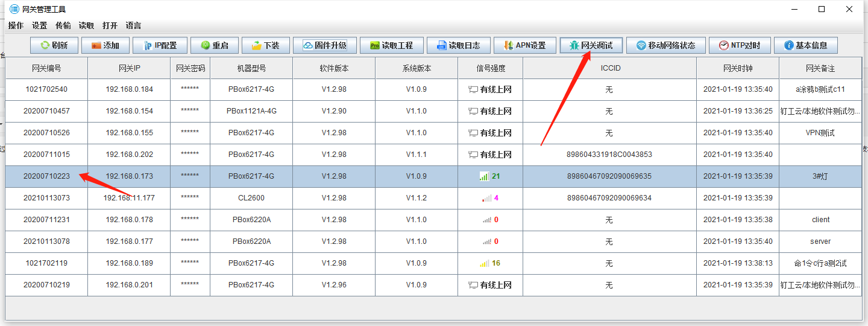868x326 pixels.
Task: Click the 读取工程 read project button
Action: (x=391, y=45)
